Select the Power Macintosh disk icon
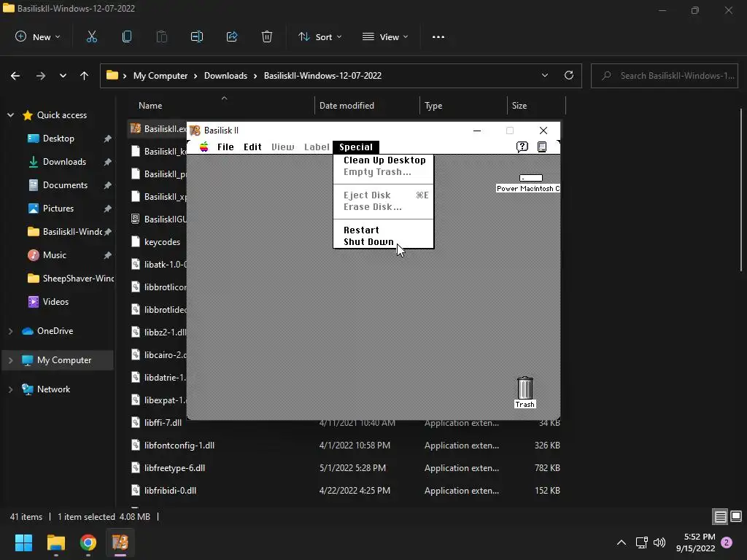747x560 pixels. pyautogui.click(x=531, y=178)
